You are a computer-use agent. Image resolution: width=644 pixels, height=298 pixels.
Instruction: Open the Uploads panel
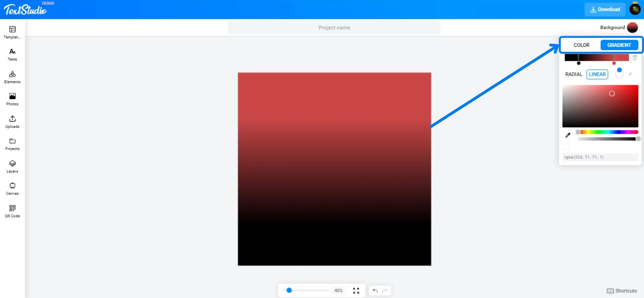pyautogui.click(x=12, y=122)
